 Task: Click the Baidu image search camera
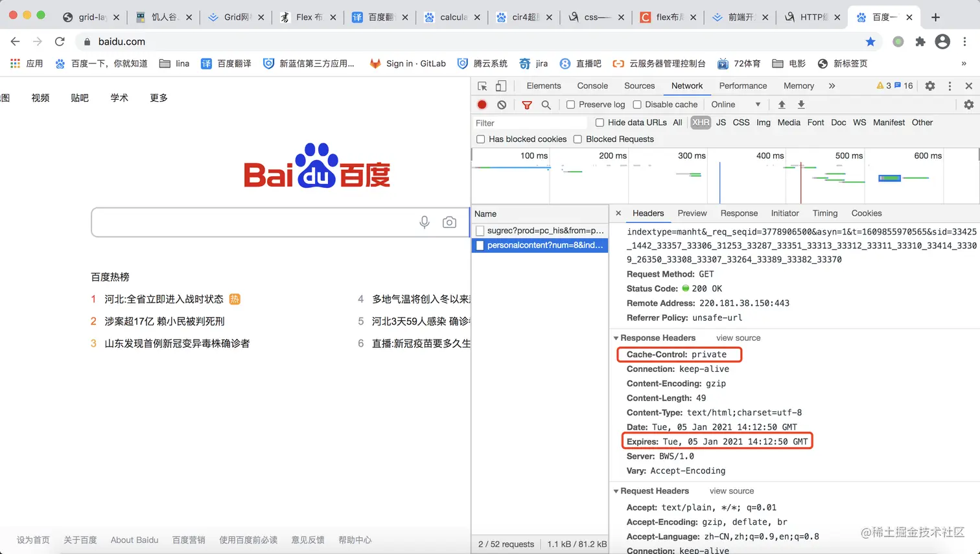(x=449, y=222)
